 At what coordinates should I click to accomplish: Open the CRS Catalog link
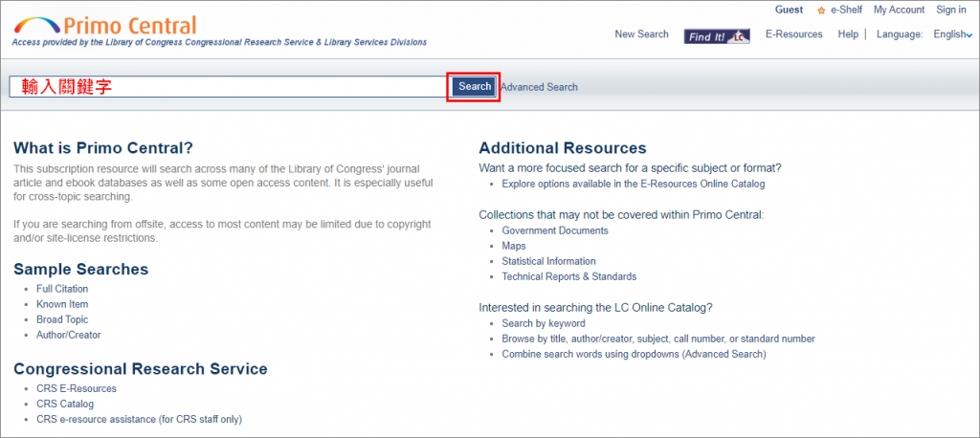pos(65,405)
